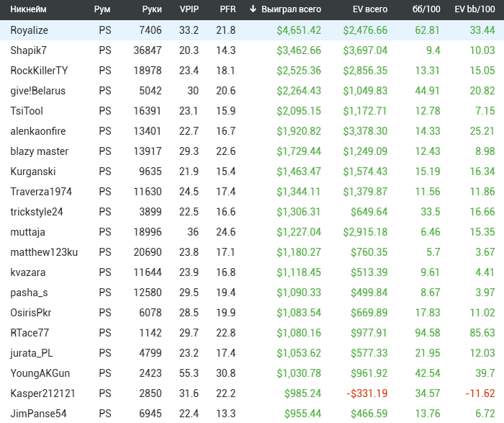The height and width of the screenshot is (423, 504).
Task: Sort by EV всего column header
Action: point(370,9)
